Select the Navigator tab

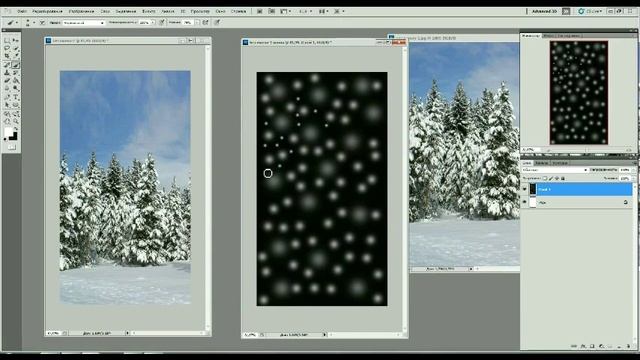(531, 36)
